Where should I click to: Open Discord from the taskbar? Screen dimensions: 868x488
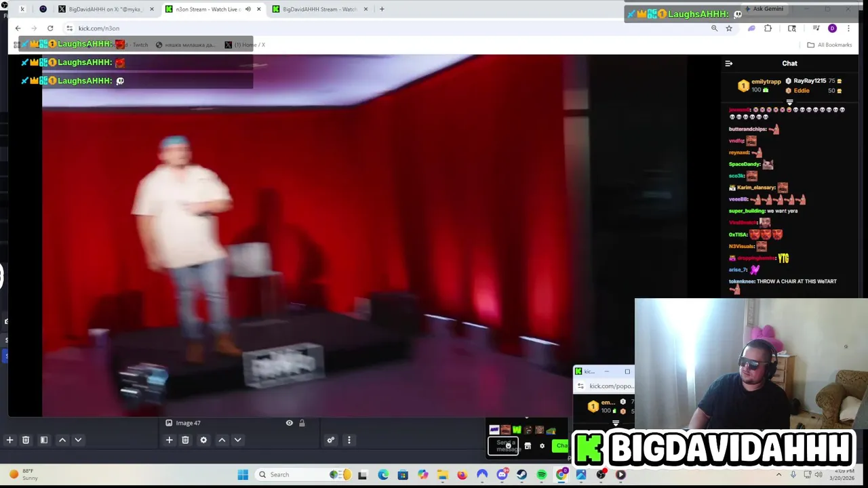click(502, 474)
